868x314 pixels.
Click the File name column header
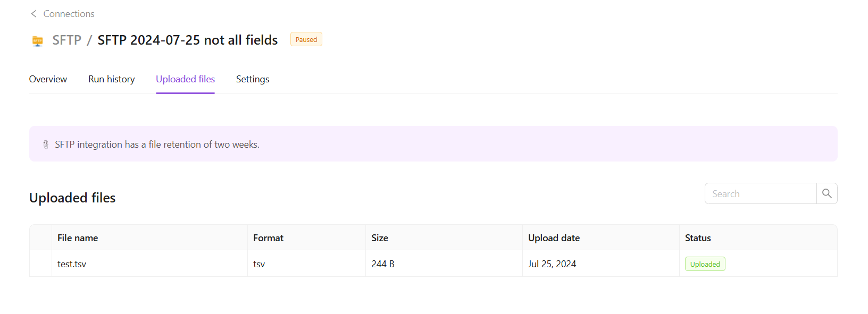pyautogui.click(x=78, y=238)
